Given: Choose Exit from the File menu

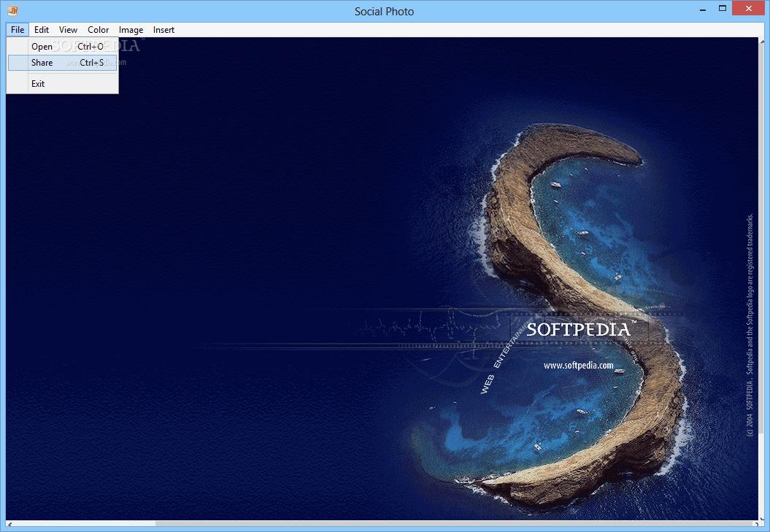Looking at the screenshot, I should tap(62, 84).
